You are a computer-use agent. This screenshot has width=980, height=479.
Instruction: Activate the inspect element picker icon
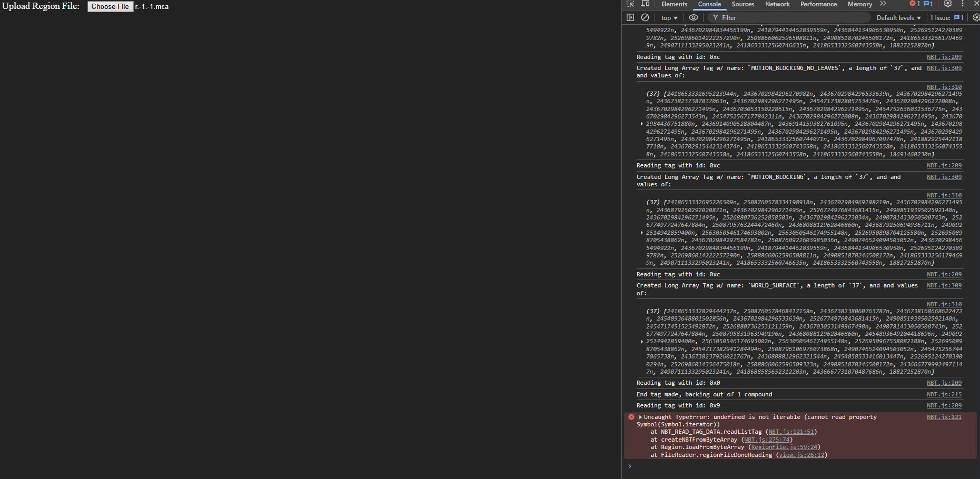(631, 4)
